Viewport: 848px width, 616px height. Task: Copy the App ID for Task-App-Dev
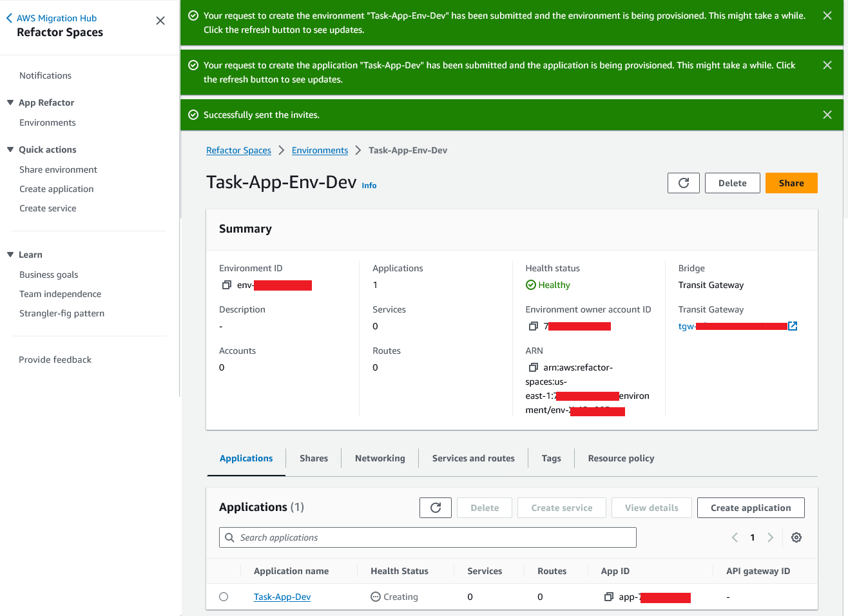[x=609, y=597]
